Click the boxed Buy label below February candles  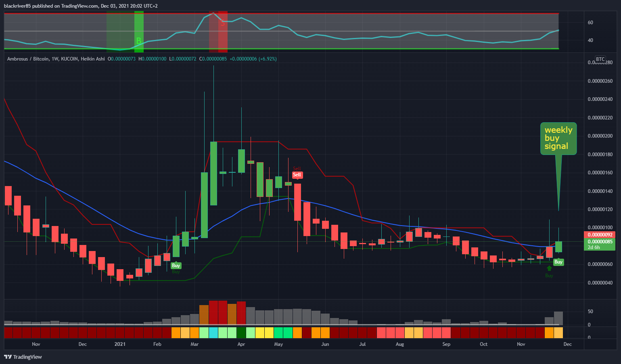[x=176, y=266]
